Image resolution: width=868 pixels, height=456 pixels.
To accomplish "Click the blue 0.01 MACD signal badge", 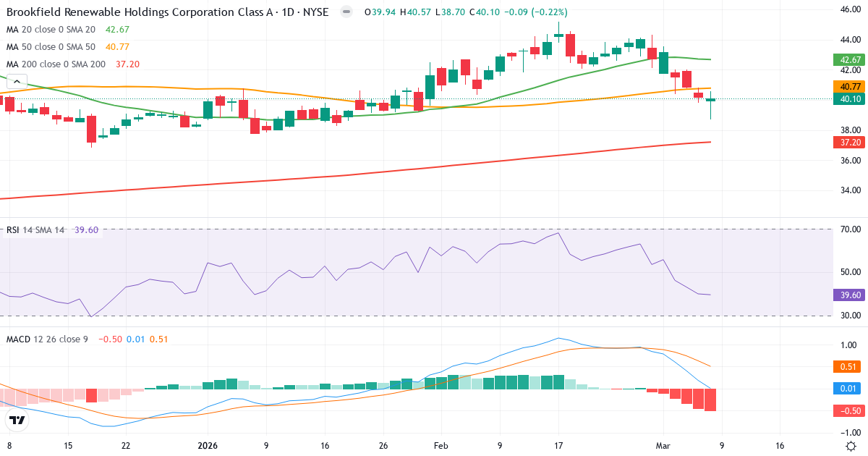I will coord(848,389).
